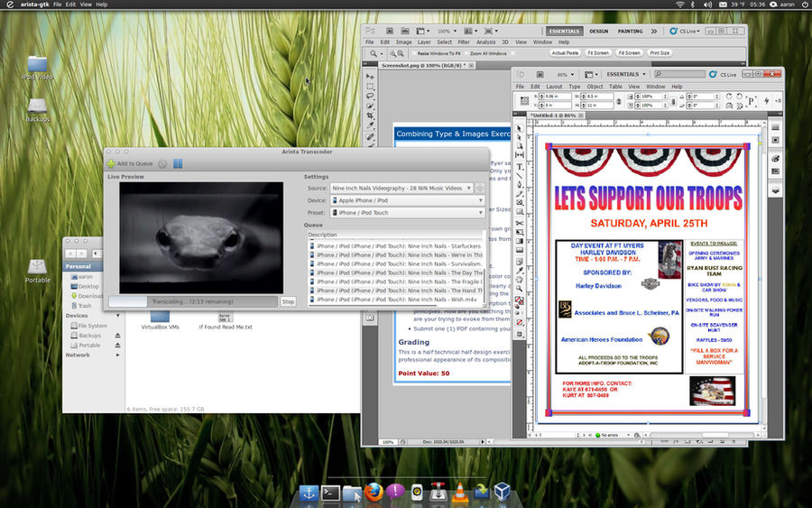Open InDesign Table menu
The height and width of the screenshot is (508, 812).
615,87
